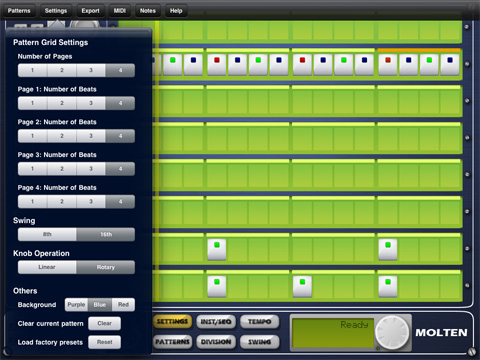Choose 8th note Swing
The image size is (480, 360).
(x=47, y=234)
